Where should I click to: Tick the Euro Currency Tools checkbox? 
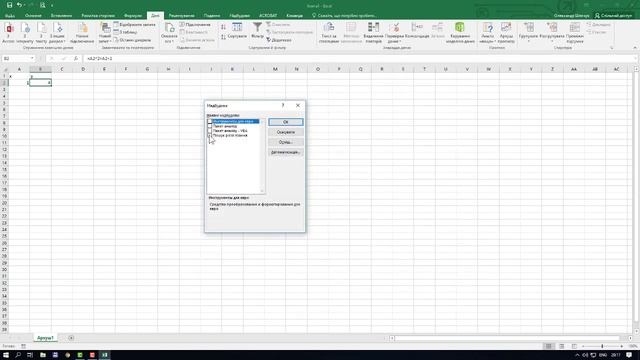tap(210, 121)
